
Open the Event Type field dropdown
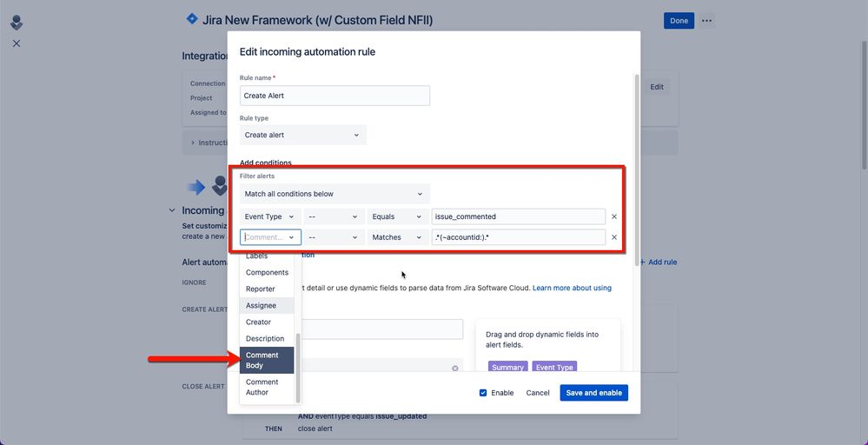(x=270, y=216)
